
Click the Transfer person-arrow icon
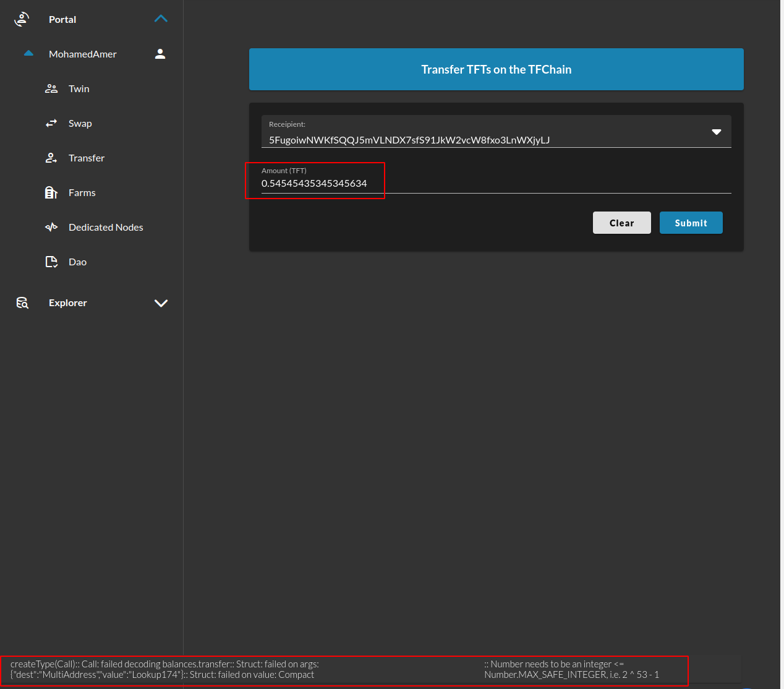point(51,158)
